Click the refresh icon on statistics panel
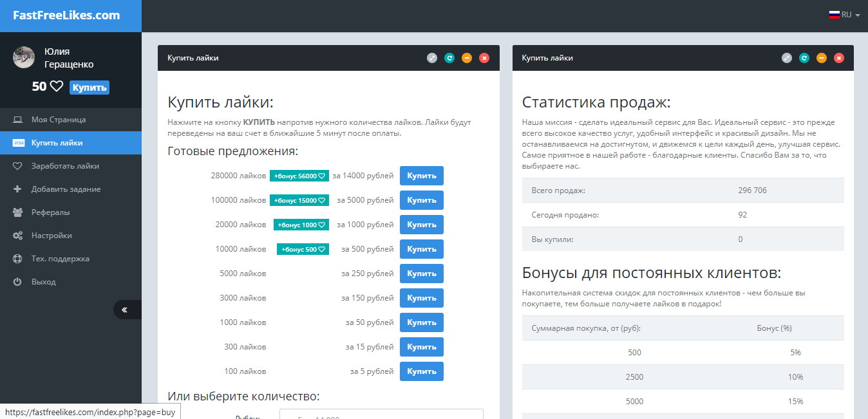 [804, 57]
